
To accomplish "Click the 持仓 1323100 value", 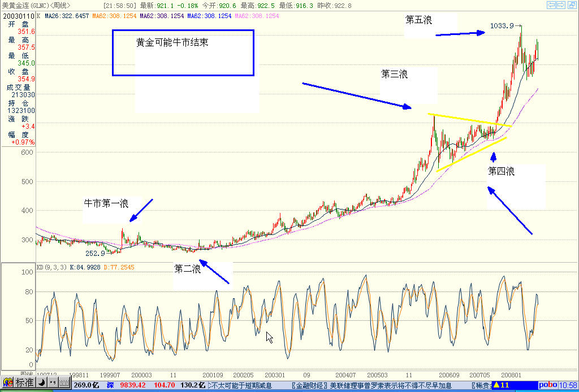I will click(21, 111).
